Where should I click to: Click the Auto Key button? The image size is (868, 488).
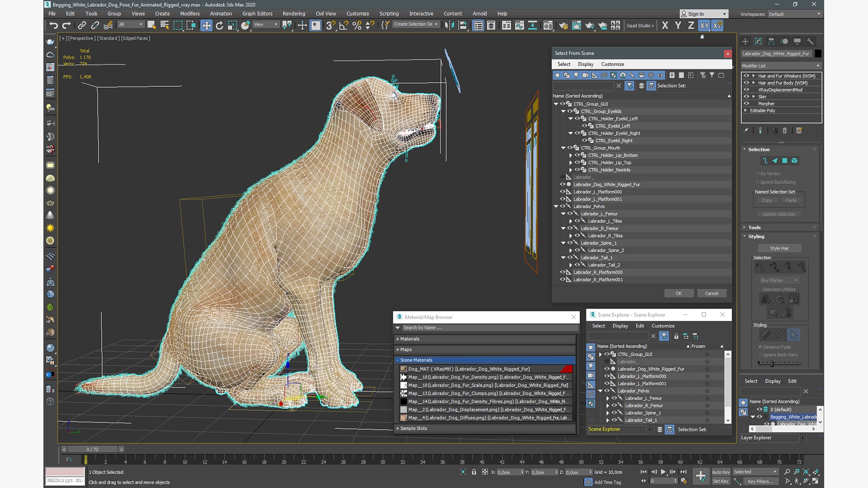721,472
